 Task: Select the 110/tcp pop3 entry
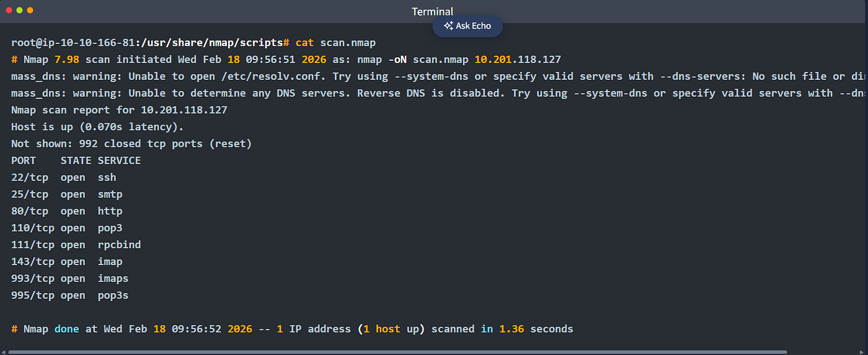pyautogui.click(x=67, y=228)
